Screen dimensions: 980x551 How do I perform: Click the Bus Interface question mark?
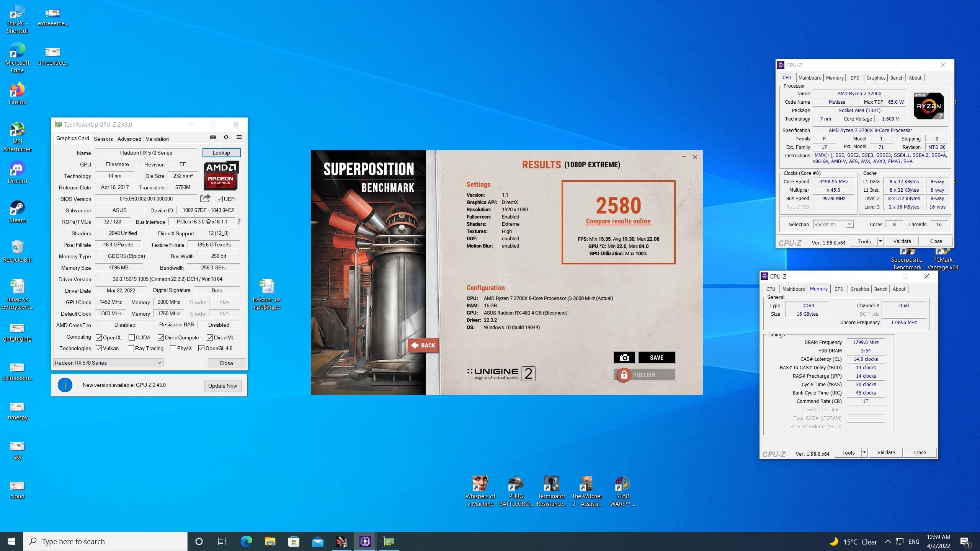[x=239, y=222]
